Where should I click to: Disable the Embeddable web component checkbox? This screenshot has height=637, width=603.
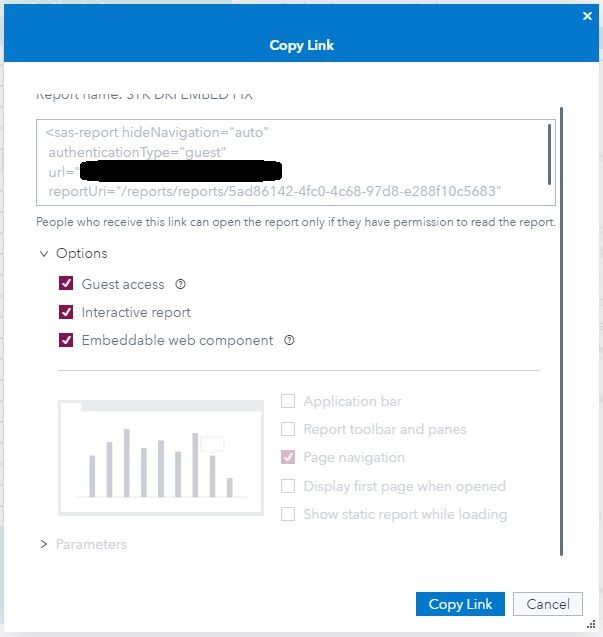(67, 340)
